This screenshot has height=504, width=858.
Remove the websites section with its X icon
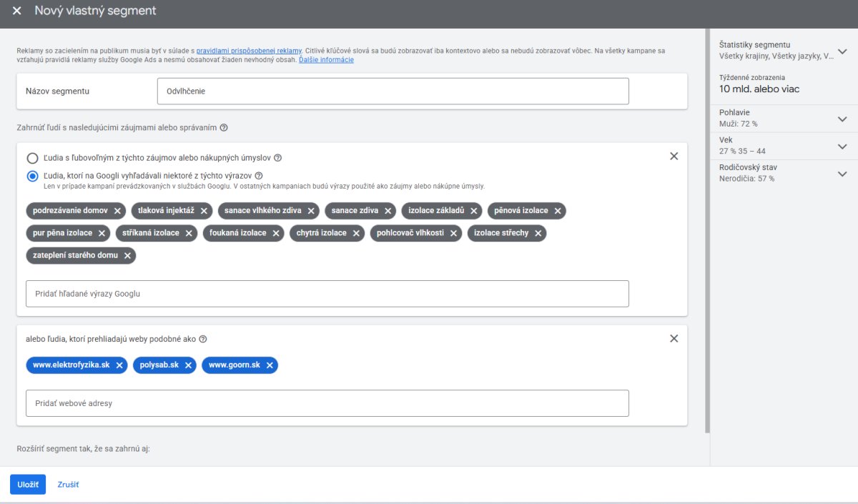coord(674,339)
